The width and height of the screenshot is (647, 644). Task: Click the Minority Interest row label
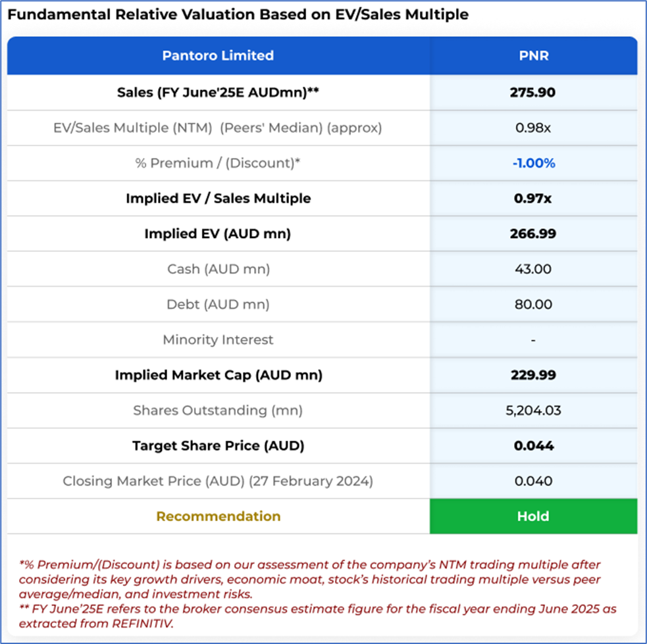(x=218, y=340)
